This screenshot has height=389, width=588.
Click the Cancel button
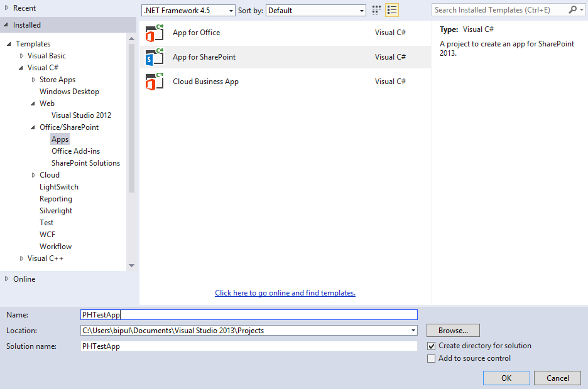tap(557, 378)
